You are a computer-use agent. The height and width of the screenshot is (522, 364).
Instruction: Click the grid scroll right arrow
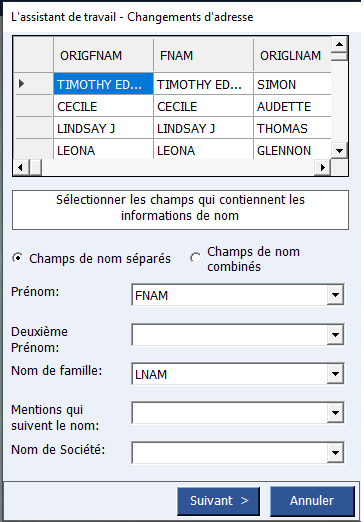point(322,167)
